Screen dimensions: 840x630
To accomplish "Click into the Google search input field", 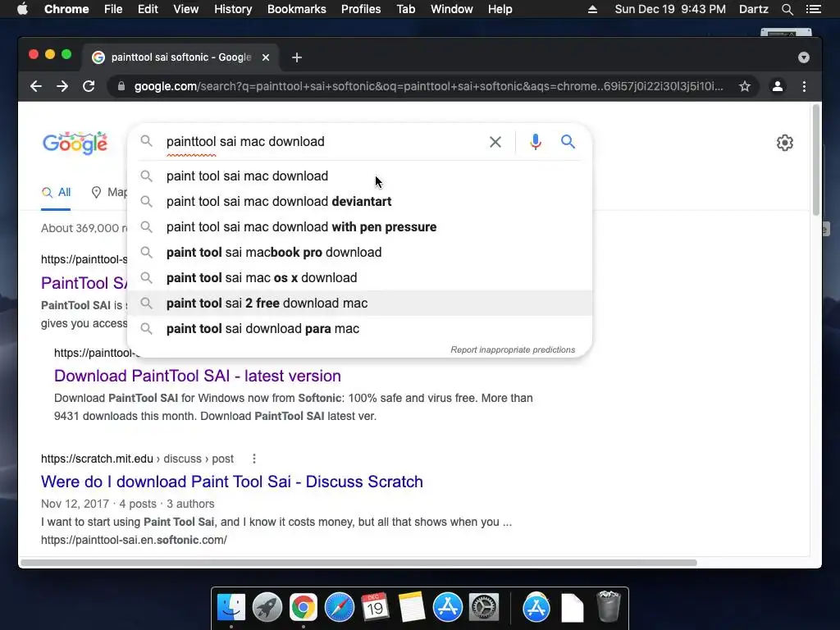I will [322, 142].
